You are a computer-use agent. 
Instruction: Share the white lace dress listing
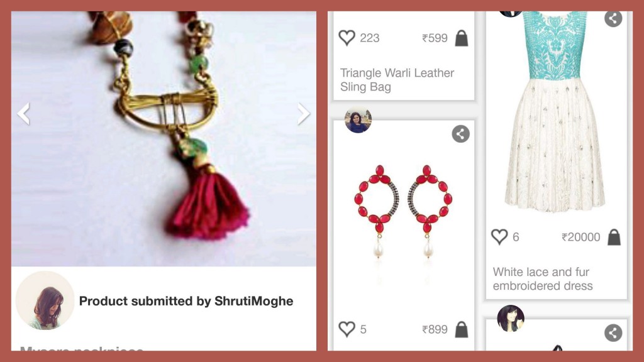[x=613, y=18]
